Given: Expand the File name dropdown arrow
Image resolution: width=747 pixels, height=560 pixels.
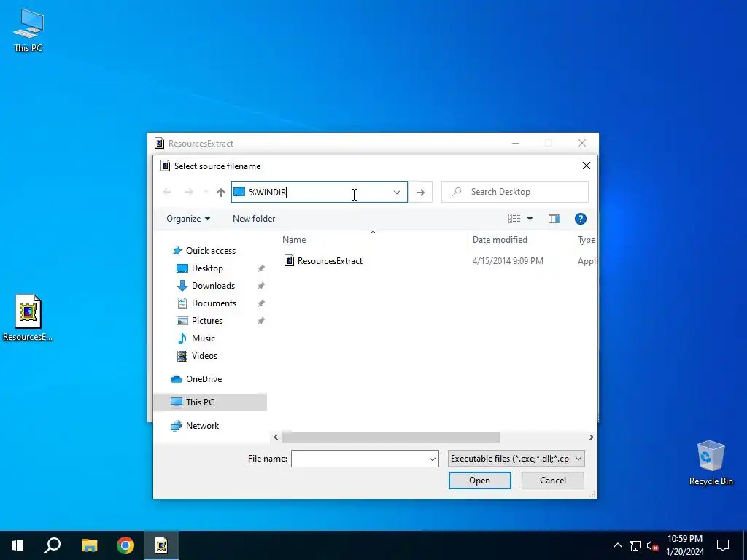Looking at the screenshot, I should click(x=432, y=459).
